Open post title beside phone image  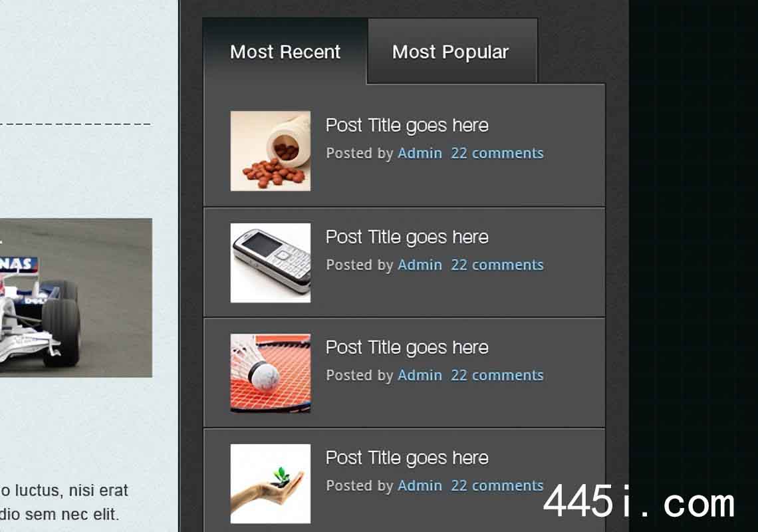(x=407, y=237)
